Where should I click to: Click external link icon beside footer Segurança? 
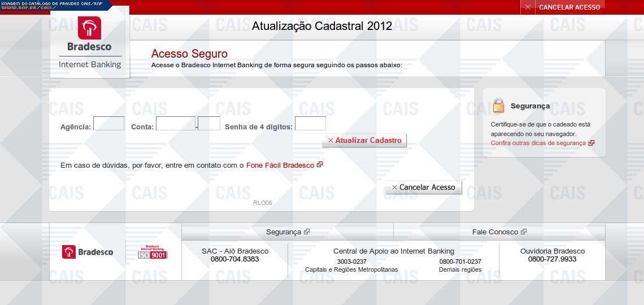point(307,232)
